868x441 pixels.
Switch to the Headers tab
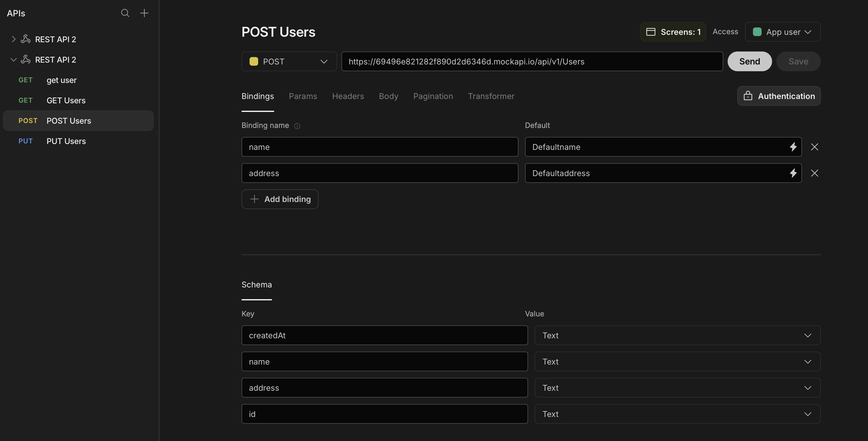point(348,96)
